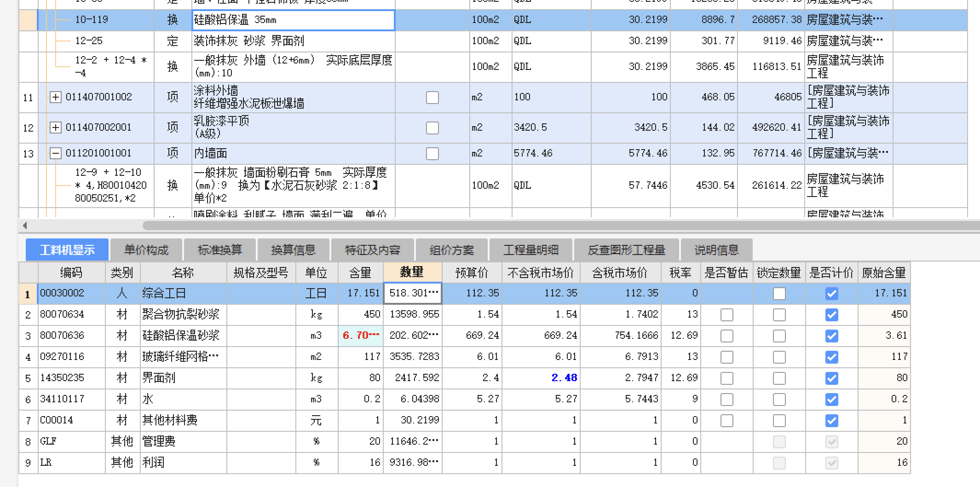The image size is (980, 487).
Task: Click the 硅酸铝保温 35mm name field
Action: coord(293,20)
